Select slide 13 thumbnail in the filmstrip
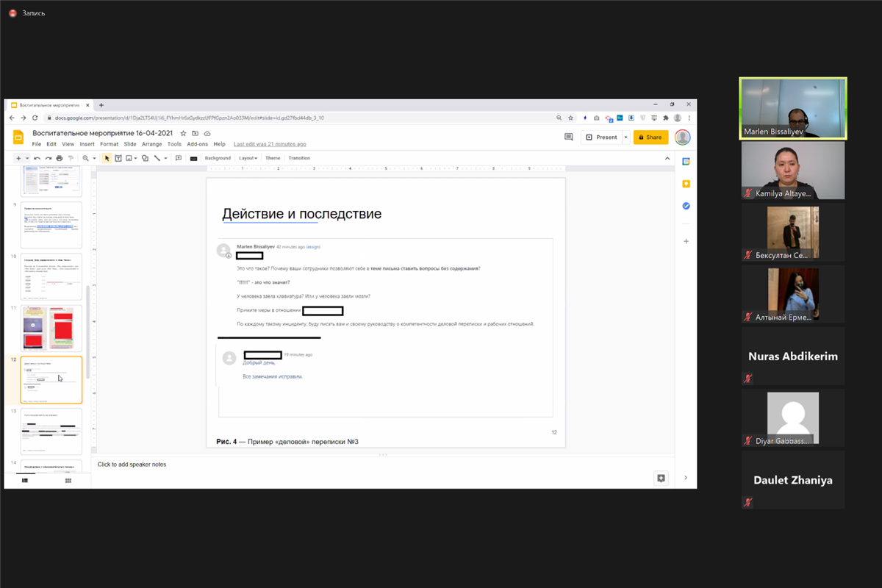The image size is (882, 588). [x=51, y=431]
